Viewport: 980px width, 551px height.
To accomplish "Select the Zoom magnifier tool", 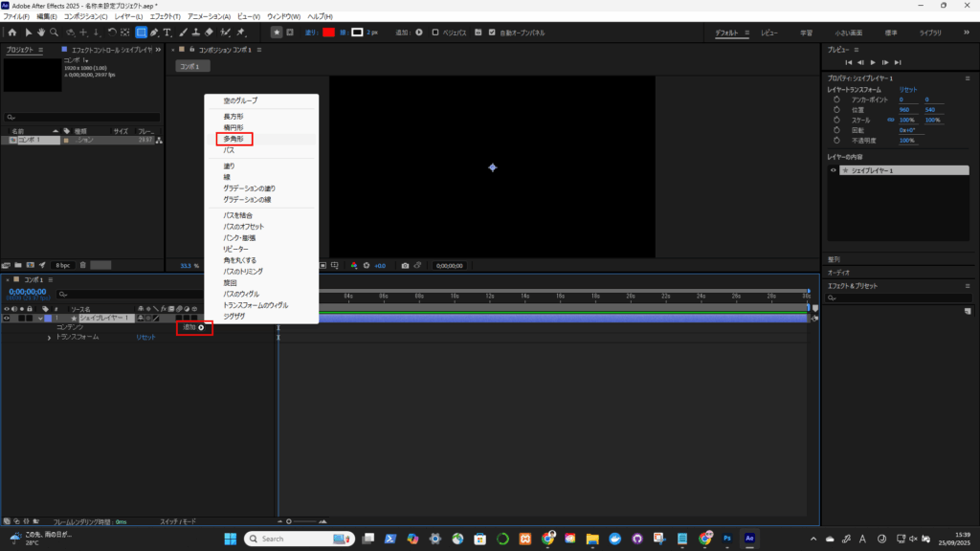I will (x=55, y=32).
